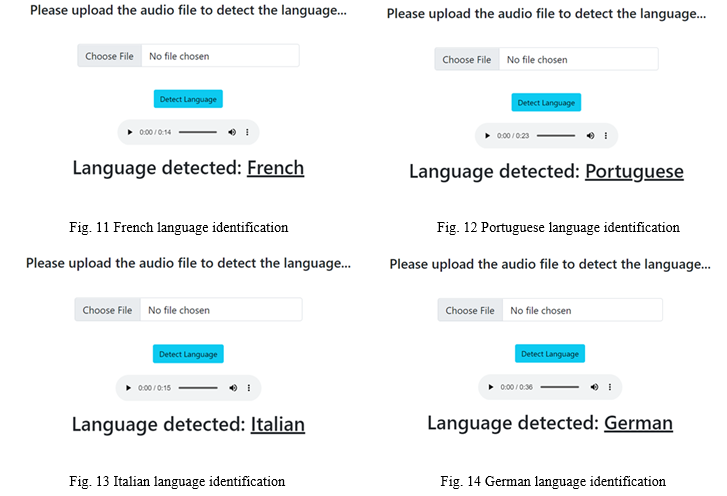Image resolution: width=727 pixels, height=496 pixels.
Task: Click Detect Language above Portuguese result
Action: click(546, 102)
